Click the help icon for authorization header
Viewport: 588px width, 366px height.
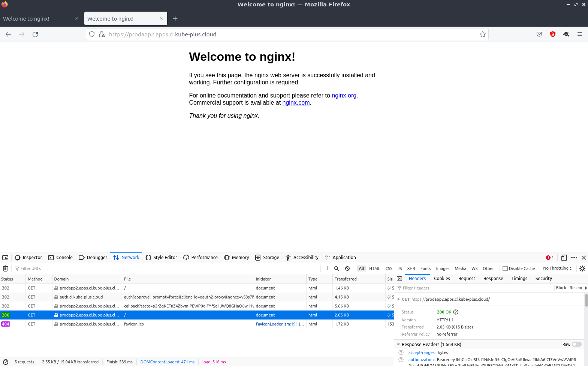point(401,360)
